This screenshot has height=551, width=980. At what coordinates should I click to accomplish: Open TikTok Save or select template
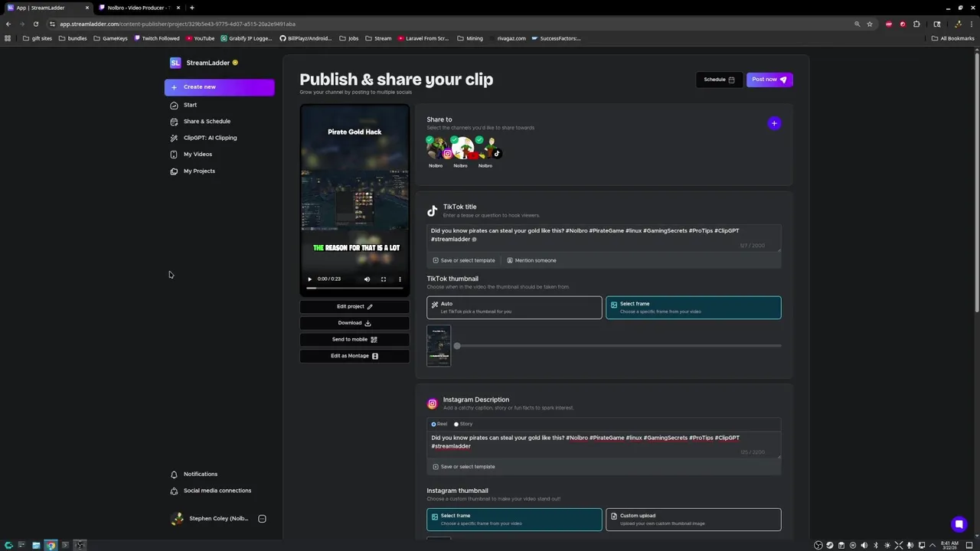pos(464,260)
